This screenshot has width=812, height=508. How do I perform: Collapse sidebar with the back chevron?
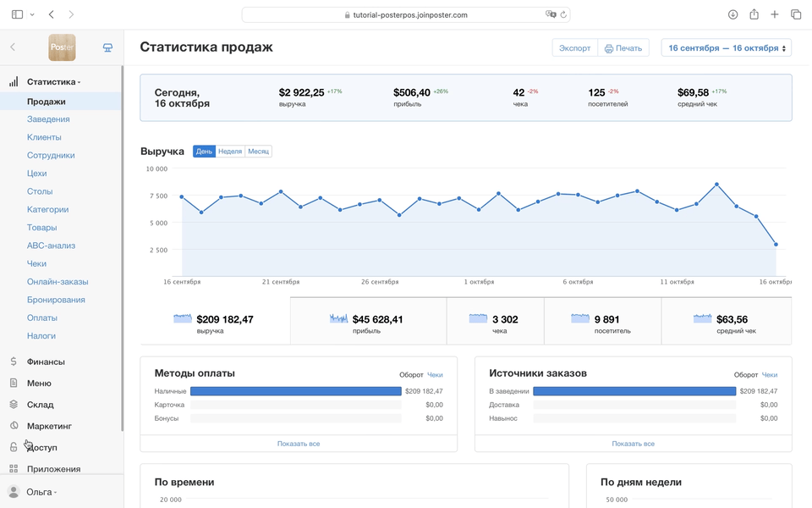pos(13,47)
